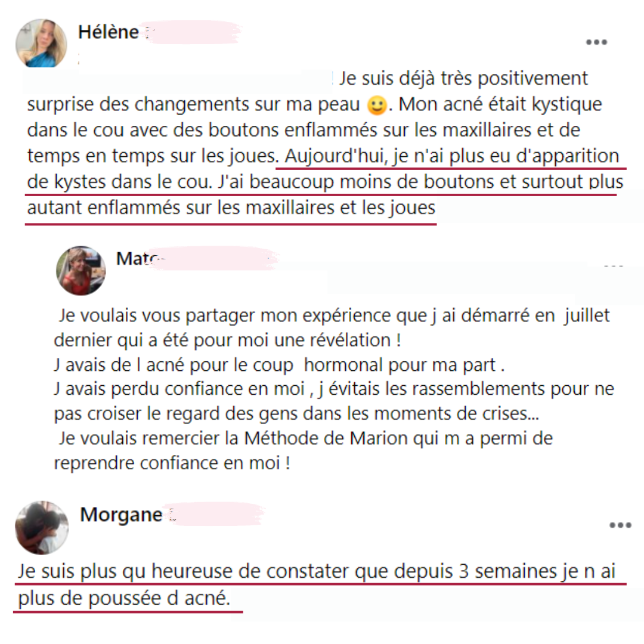The width and height of the screenshot is (644, 644).
Task: Click the underlined text 'plus de poussée d acné.'
Action: 124,598
